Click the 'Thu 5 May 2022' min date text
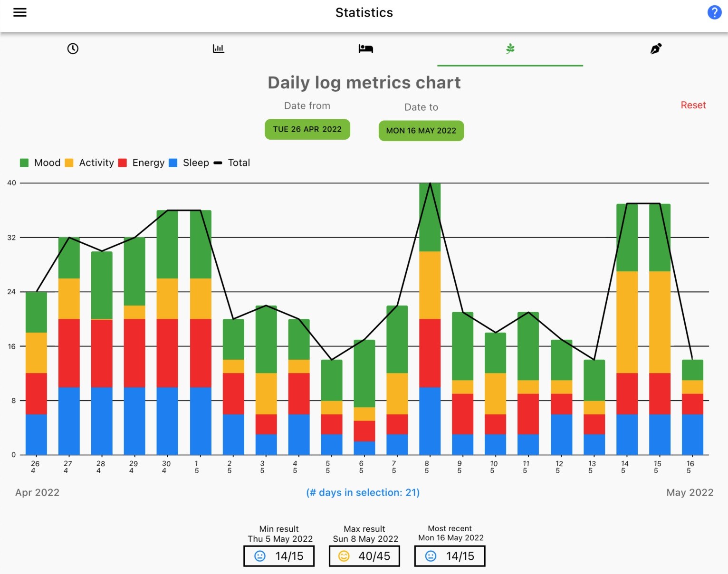 (280, 539)
